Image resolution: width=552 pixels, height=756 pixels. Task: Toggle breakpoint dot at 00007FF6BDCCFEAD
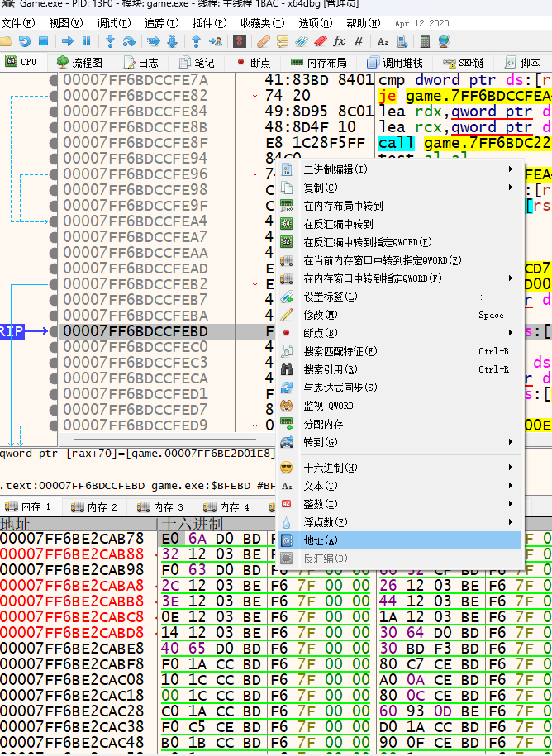(54, 268)
